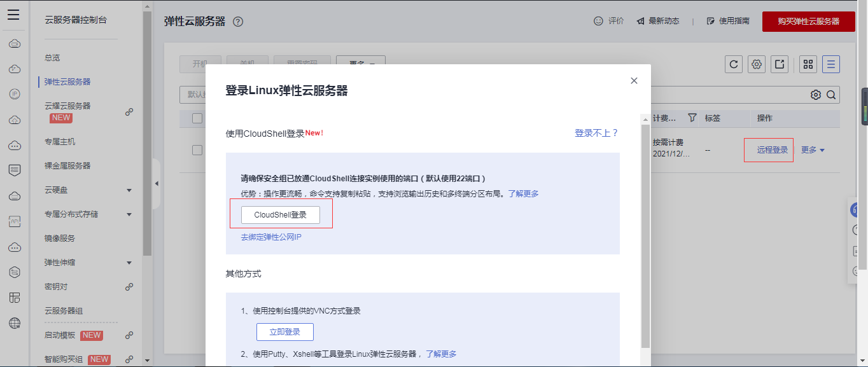This screenshot has height=367, width=868.
Task: Expand the 专属分布式存储 submenu
Action: tap(129, 214)
